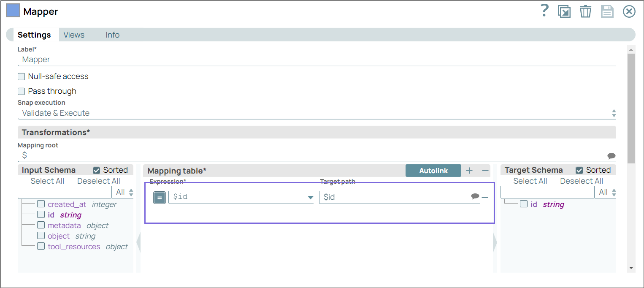
Task: Click comment bubble in the Target path row
Action: coord(475,196)
